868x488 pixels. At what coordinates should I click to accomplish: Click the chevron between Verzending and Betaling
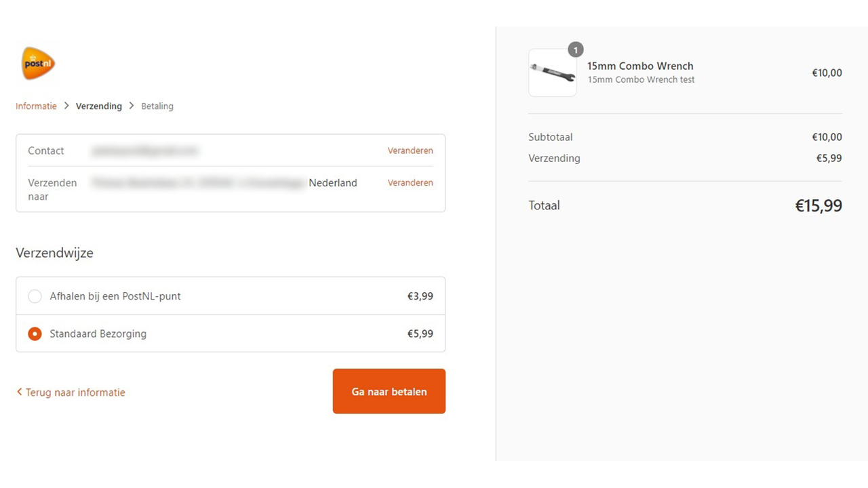[x=131, y=106]
